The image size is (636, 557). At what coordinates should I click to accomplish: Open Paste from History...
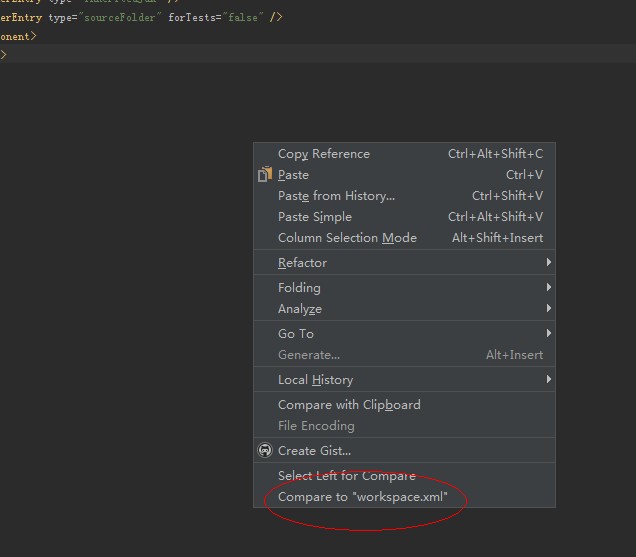tap(404, 196)
